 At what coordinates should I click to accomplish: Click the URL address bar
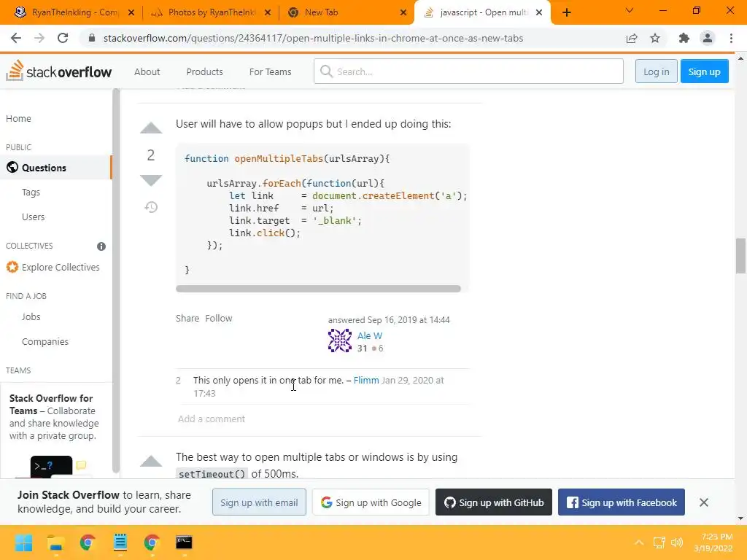[313, 38]
